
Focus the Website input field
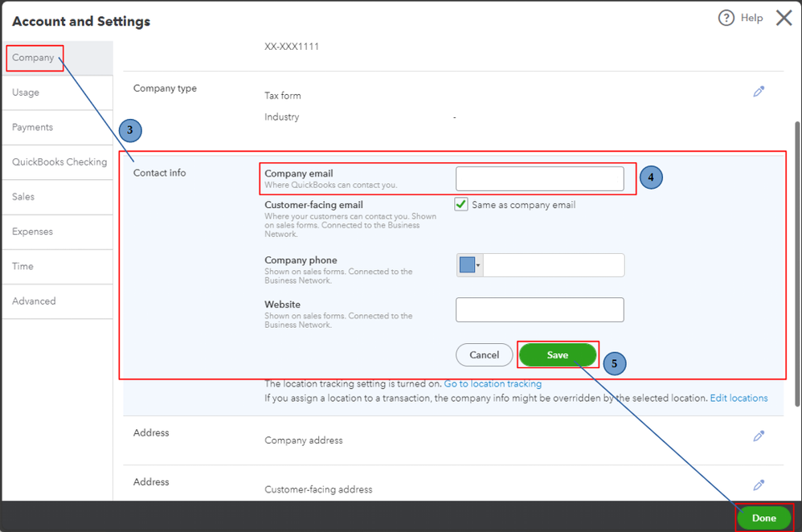pyautogui.click(x=539, y=310)
